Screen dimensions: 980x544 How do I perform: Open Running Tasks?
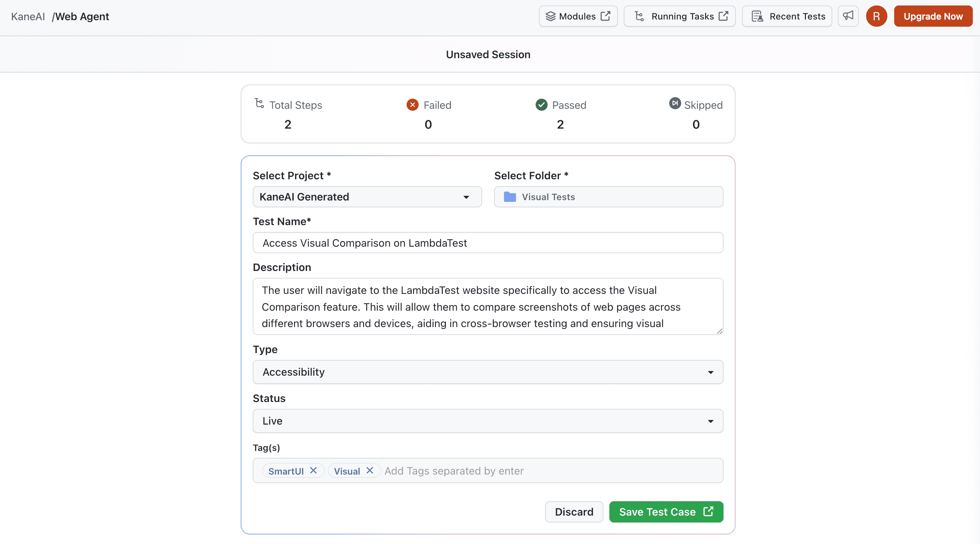point(679,16)
